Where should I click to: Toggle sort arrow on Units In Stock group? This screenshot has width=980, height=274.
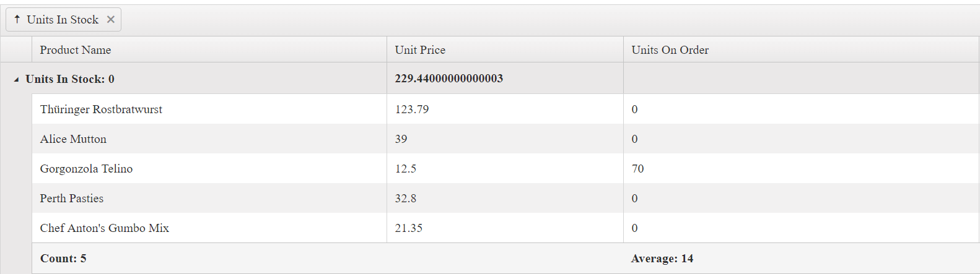17,20
